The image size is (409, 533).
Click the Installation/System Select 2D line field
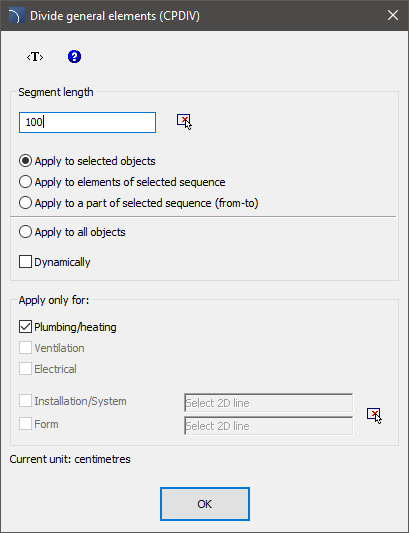coord(269,403)
